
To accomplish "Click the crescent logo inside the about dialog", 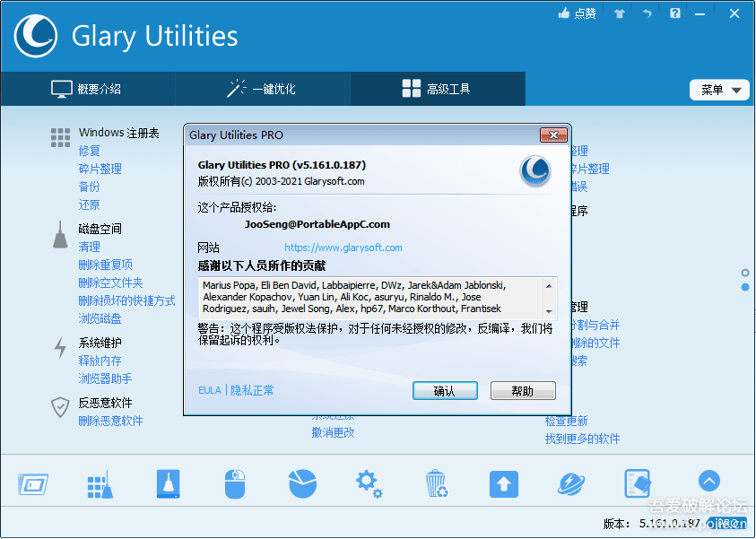I will click(x=535, y=170).
